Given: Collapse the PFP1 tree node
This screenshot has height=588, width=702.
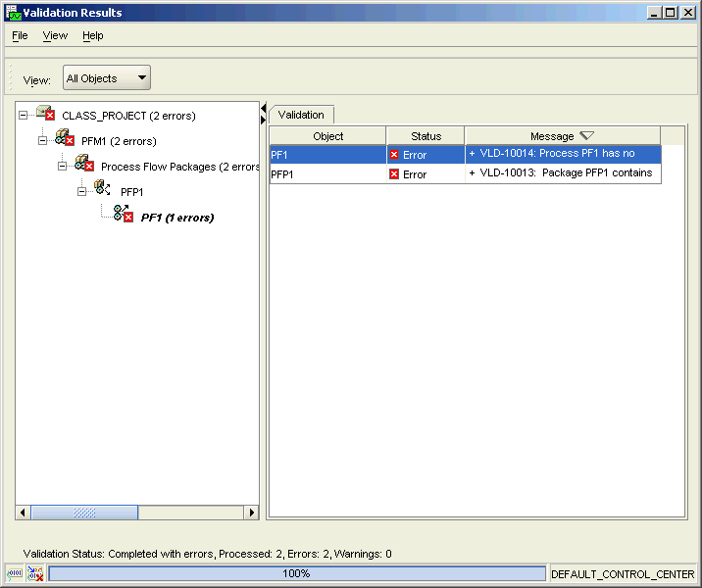Looking at the screenshot, I should pyautogui.click(x=82, y=191).
